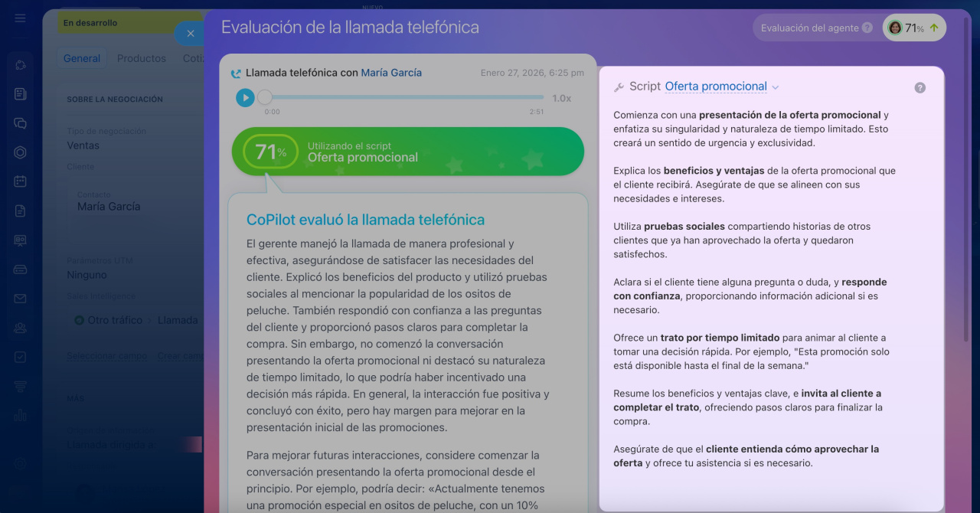This screenshot has height=513, width=980.
Task: Click the agent avatar with 71% score
Action: (x=894, y=28)
